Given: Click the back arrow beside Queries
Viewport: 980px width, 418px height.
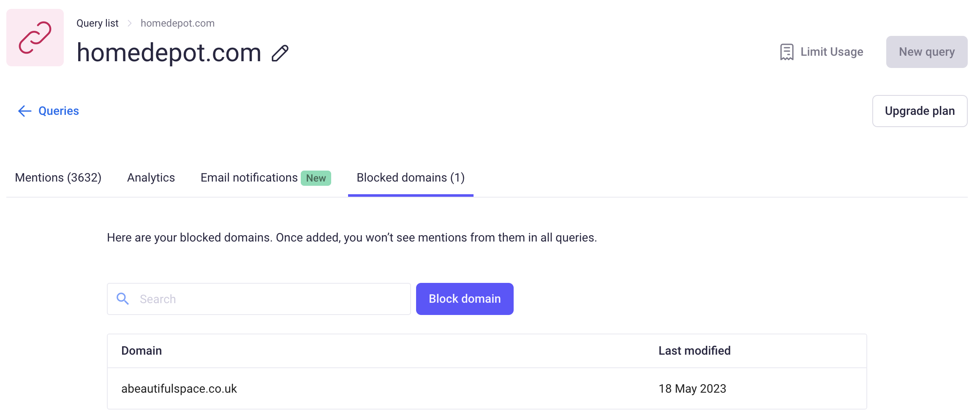Looking at the screenshot, I should click(25, 111).
